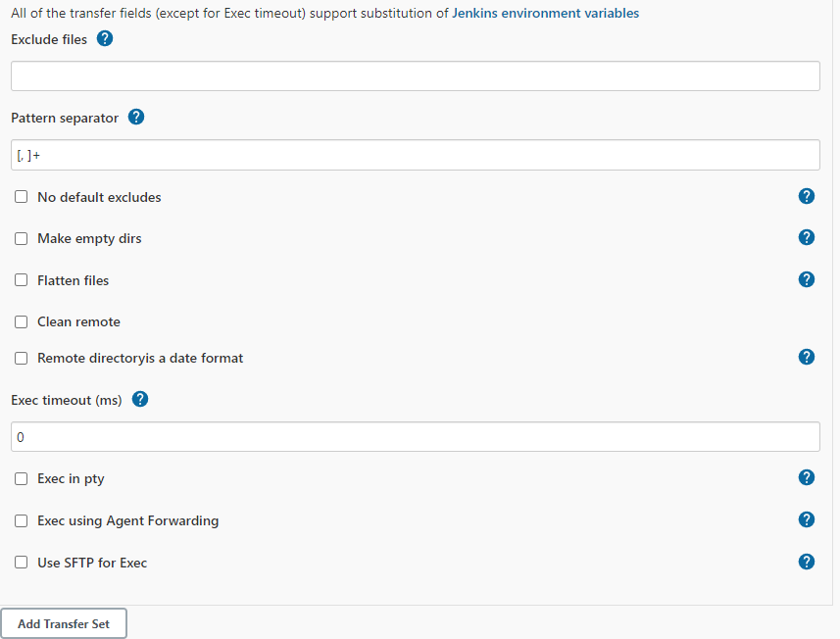This screenshot has height=639, width=840.
Task: Check Remote directory is a date format
Action: click(x=21, y=358)
